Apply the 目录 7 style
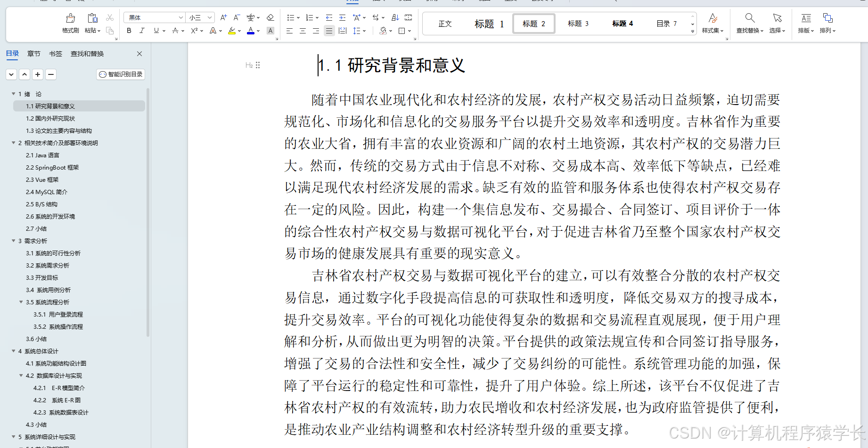Image resolution: width=868 pixels, height=448 pixels. click(x=666, y=24)
